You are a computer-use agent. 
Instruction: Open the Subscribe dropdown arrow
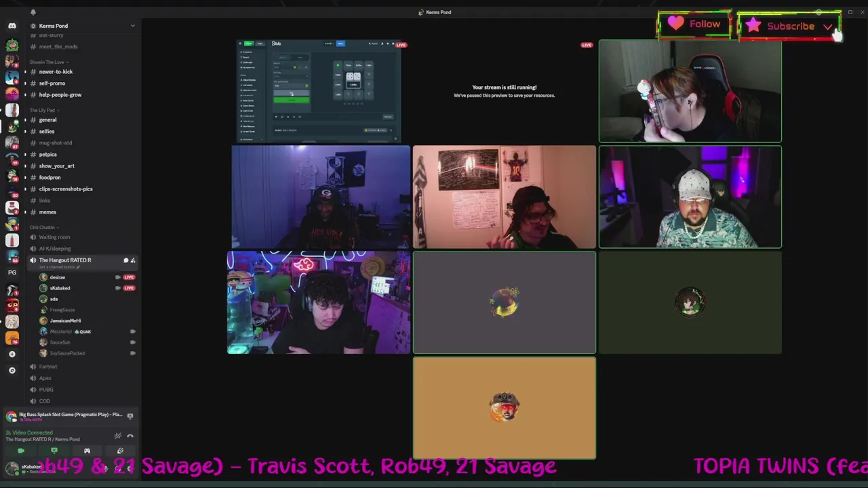pos(828,26)
